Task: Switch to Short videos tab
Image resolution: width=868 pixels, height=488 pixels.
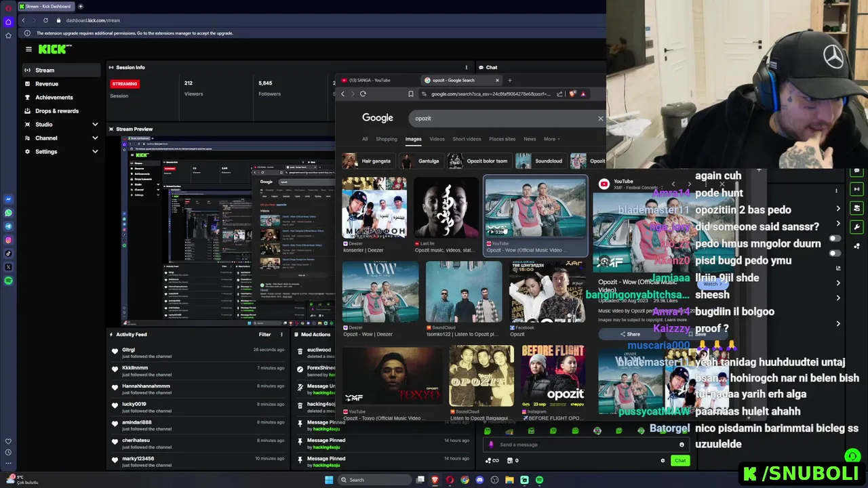Action: [x=467, y=139]
